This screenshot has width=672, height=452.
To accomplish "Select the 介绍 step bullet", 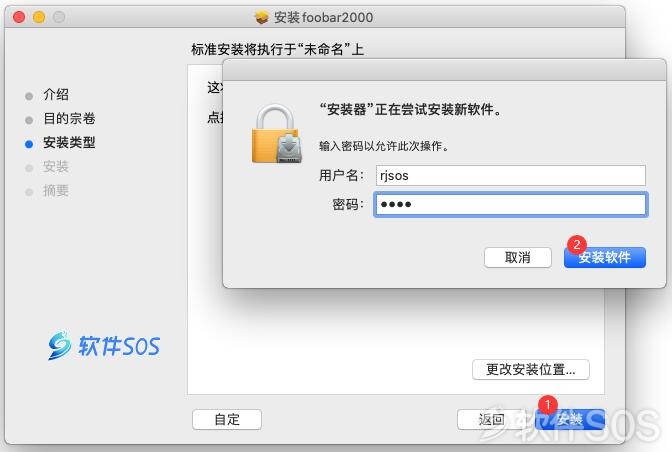I will pyautogui.click(x=29, y=96).
